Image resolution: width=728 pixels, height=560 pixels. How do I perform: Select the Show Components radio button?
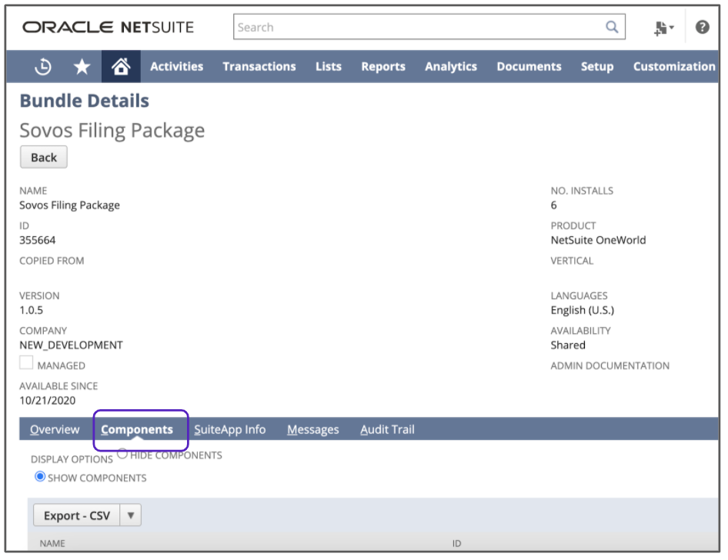pos(40,477)
